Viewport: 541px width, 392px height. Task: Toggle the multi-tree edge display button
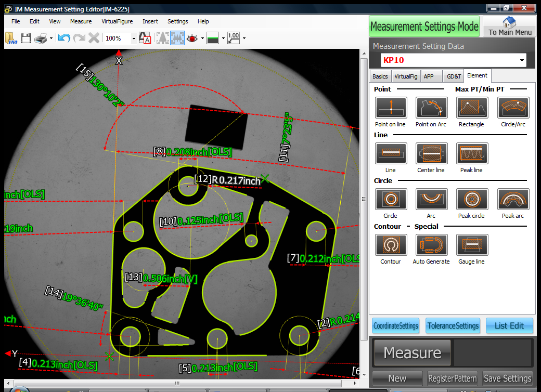[x=177, y=38]
